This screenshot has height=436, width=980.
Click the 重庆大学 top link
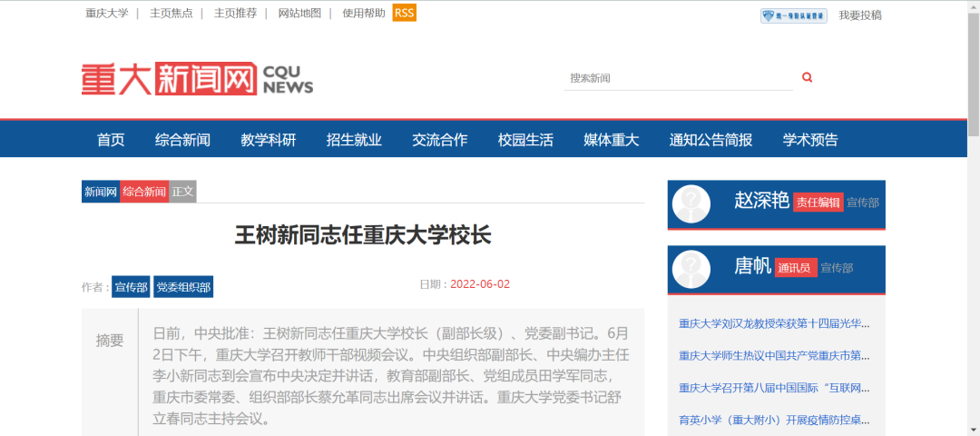coord(107,13)
